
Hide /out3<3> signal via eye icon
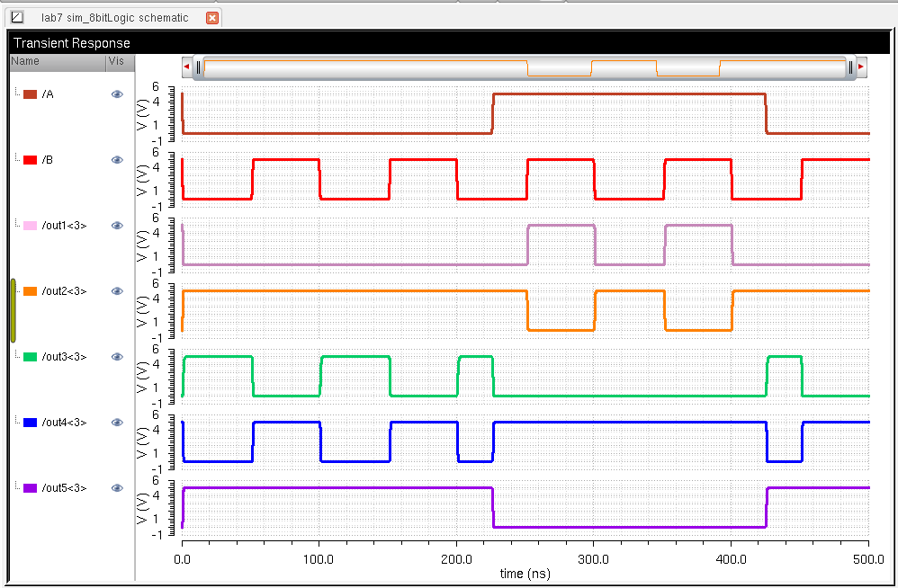(x=116, y=357)
